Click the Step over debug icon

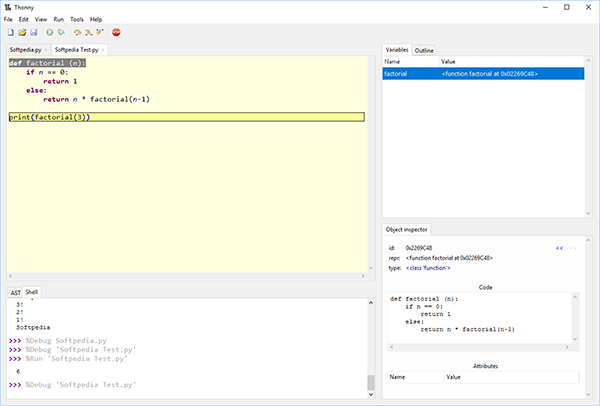coord(78,33)
